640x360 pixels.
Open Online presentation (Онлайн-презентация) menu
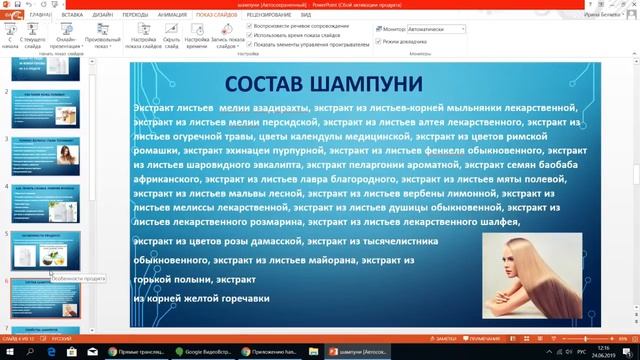point(66,36)
